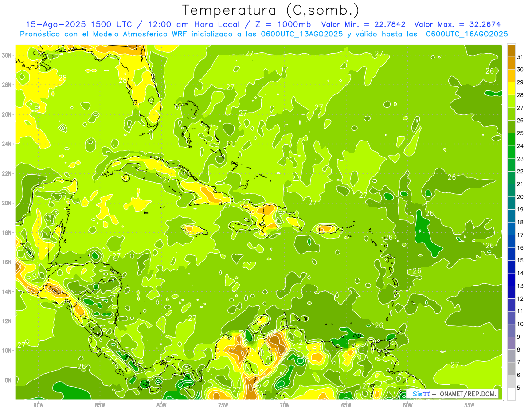Click the '0600UTC_13AGO2025' initialization time
Screen dimensions: 532x411
click(x=302, y=34)
